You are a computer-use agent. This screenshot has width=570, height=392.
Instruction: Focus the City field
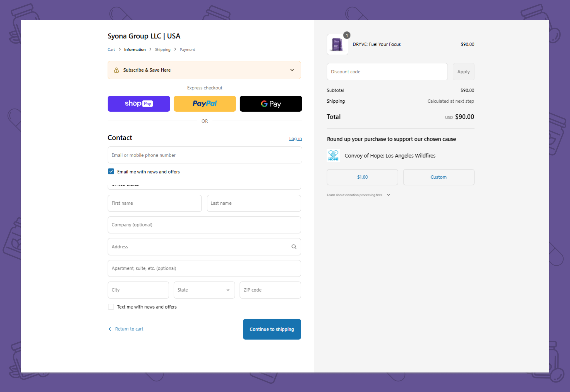138,290
